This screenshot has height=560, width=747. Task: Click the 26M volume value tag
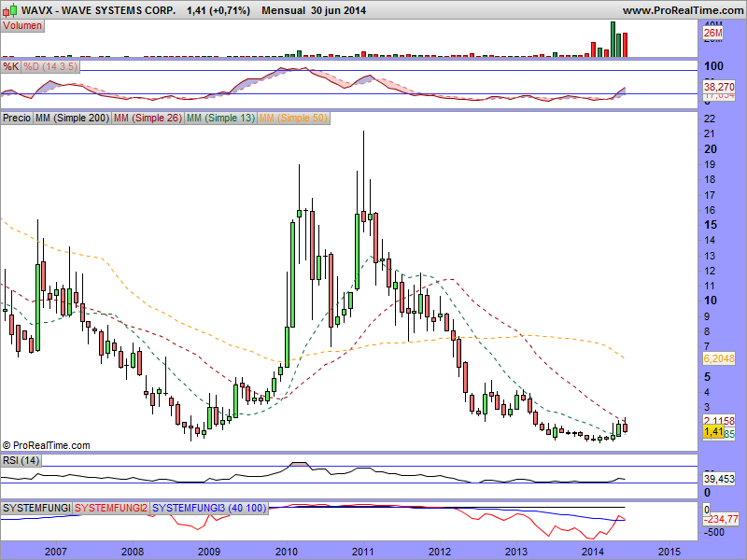[712, 33]
